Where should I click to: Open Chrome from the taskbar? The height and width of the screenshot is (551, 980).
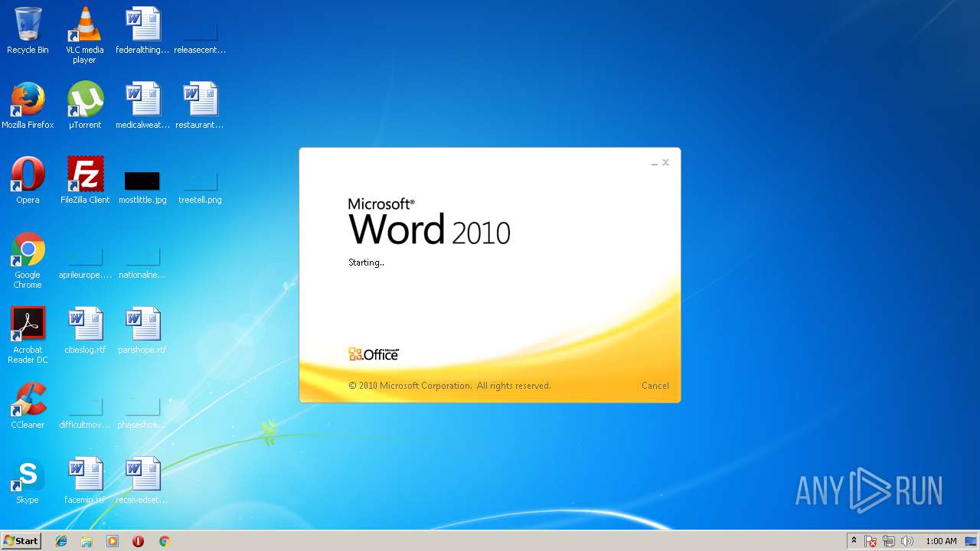click(164, 541)
